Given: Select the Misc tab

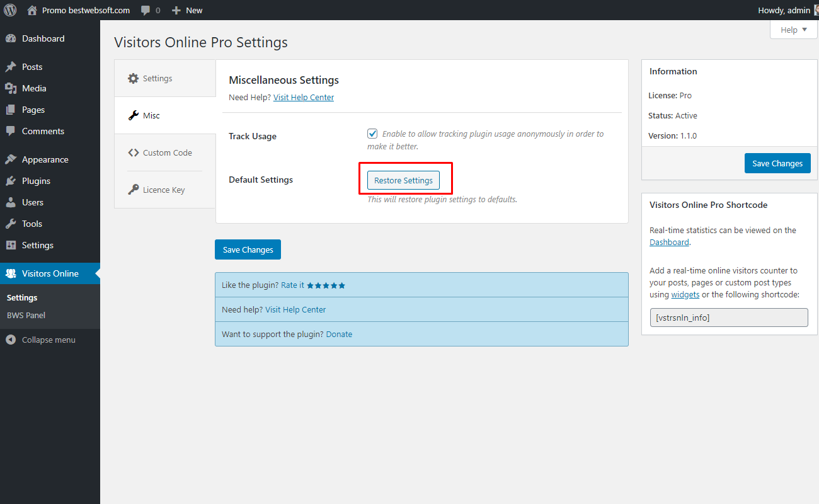Looking at the screenshot, I should (x=165, y=115).
